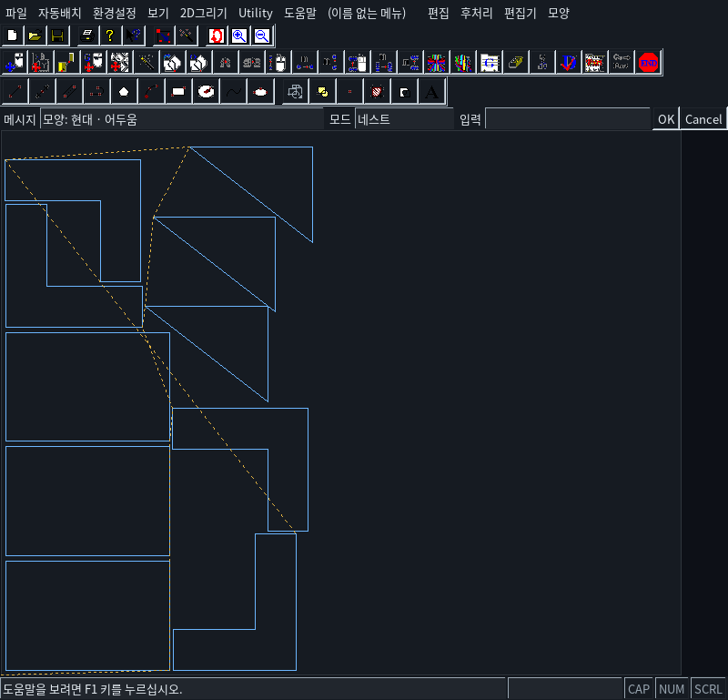Click the blue D with red checkmark icon
Screen dimensions: 728x700
[x=569, y=62]
